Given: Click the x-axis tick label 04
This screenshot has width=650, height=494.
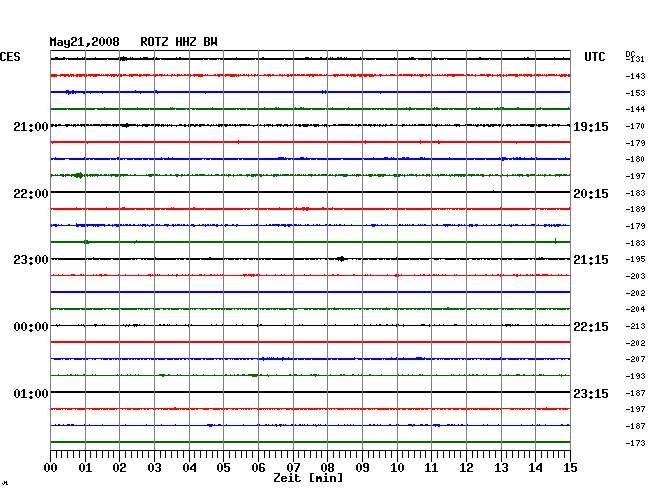Looking at the screenshot, I should [x=189, y=468].
